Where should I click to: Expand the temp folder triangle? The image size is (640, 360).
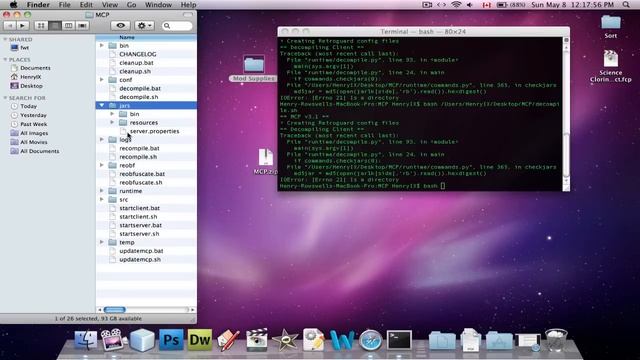point(102,242)
